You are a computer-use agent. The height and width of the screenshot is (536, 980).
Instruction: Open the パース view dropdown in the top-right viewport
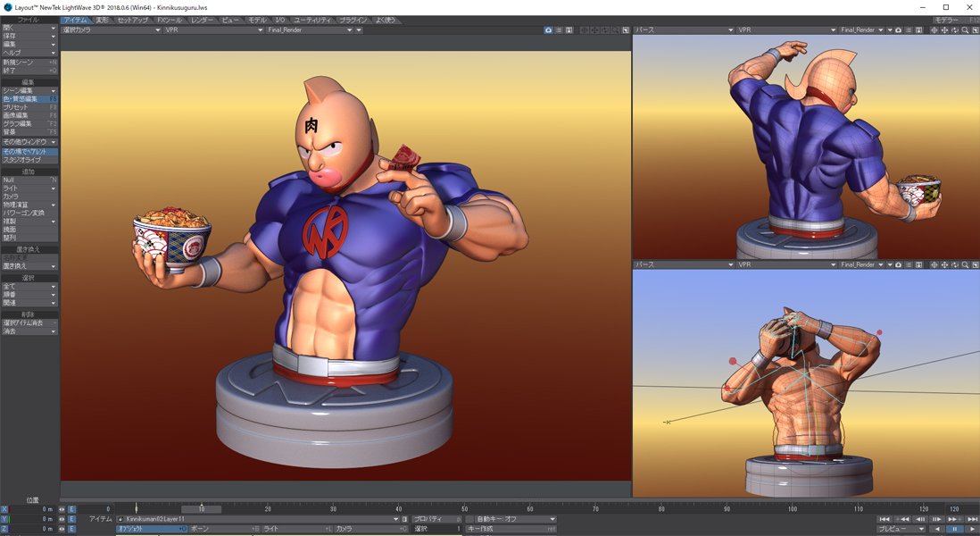(x=684, y=30)
